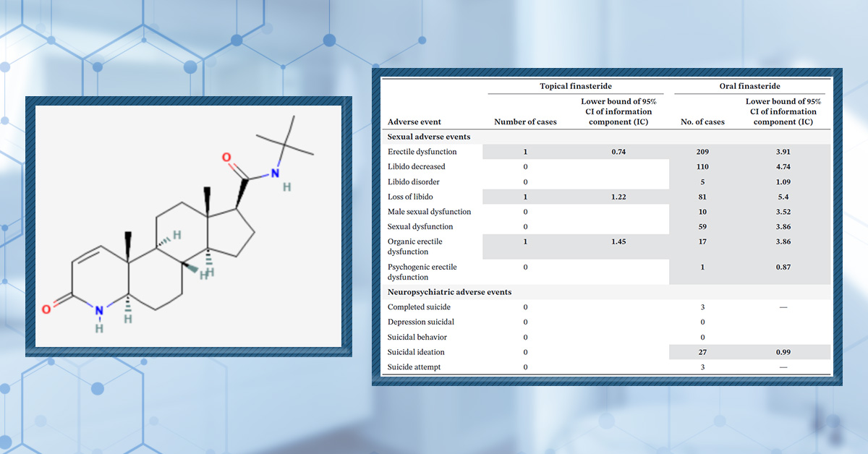Click the "Number of cases" header
Screen dimensions: 868x454
[525, 121]
